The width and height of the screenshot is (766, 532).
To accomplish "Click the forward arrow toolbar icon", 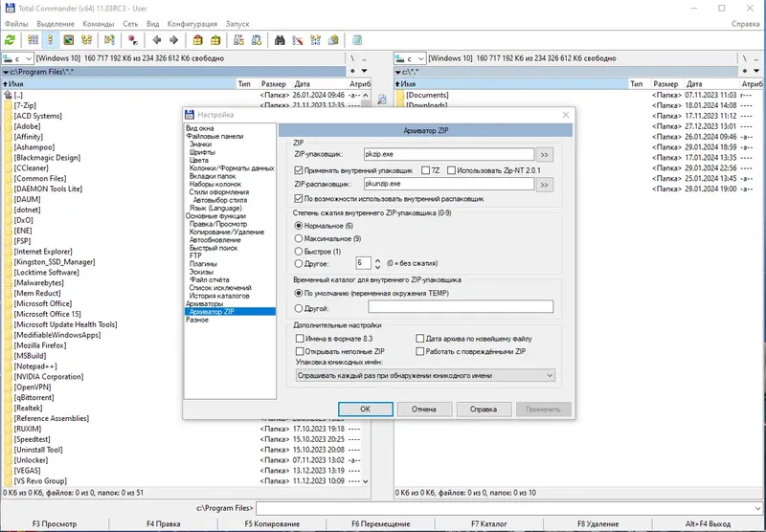I will click(x=173, y=40).
